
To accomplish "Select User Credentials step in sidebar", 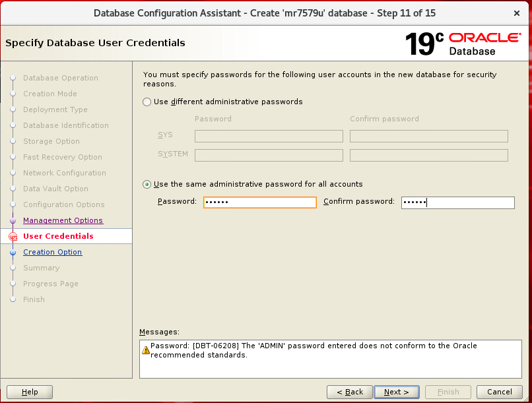I will tap(58, 236).
